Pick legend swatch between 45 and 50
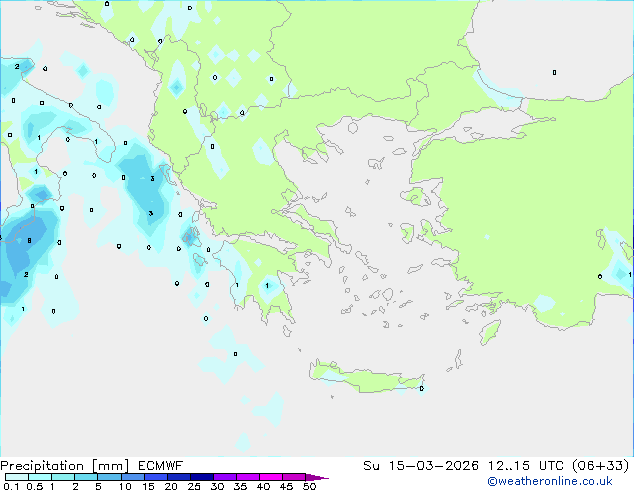This screenshot has width=634, height=490. pyautogui.click(x=294, y=477)
